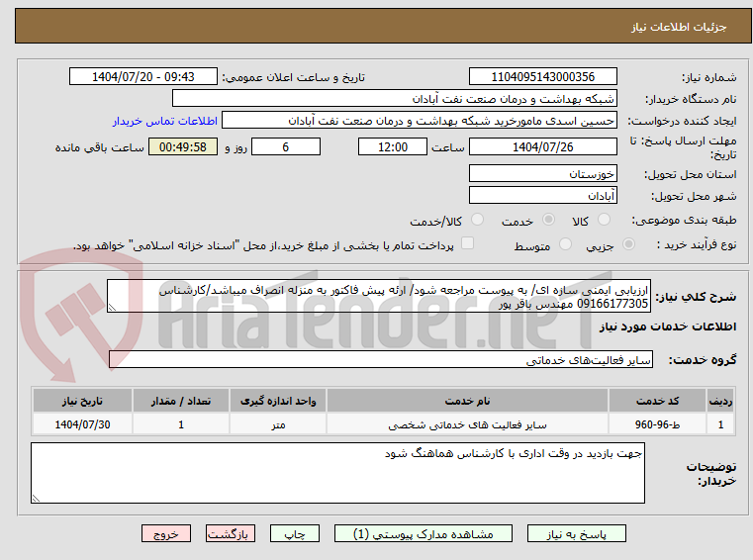Screen dimensions: 753x560
Task: Select the خدمت radio option
Action: [548, 220]
